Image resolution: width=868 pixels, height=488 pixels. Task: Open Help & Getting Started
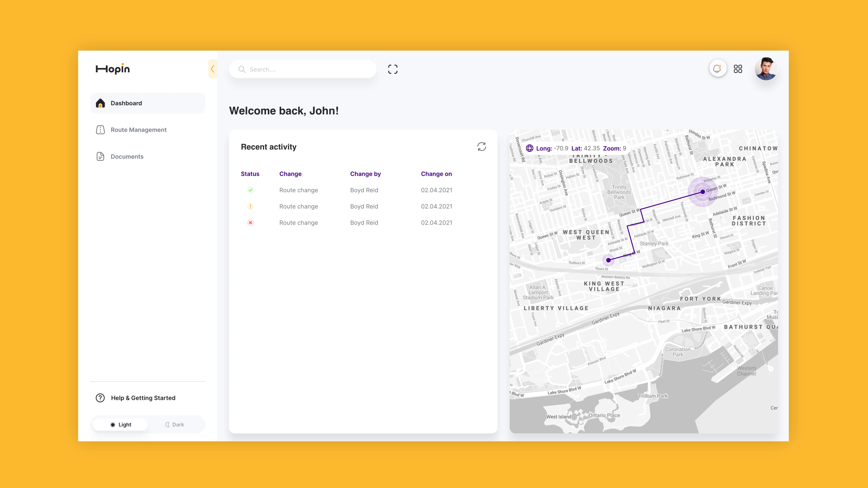143,398
